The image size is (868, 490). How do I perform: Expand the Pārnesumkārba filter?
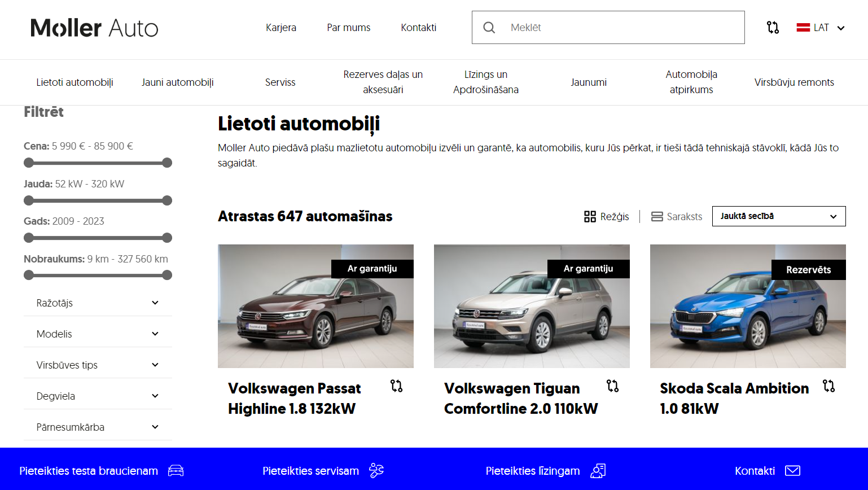[98, 427]
